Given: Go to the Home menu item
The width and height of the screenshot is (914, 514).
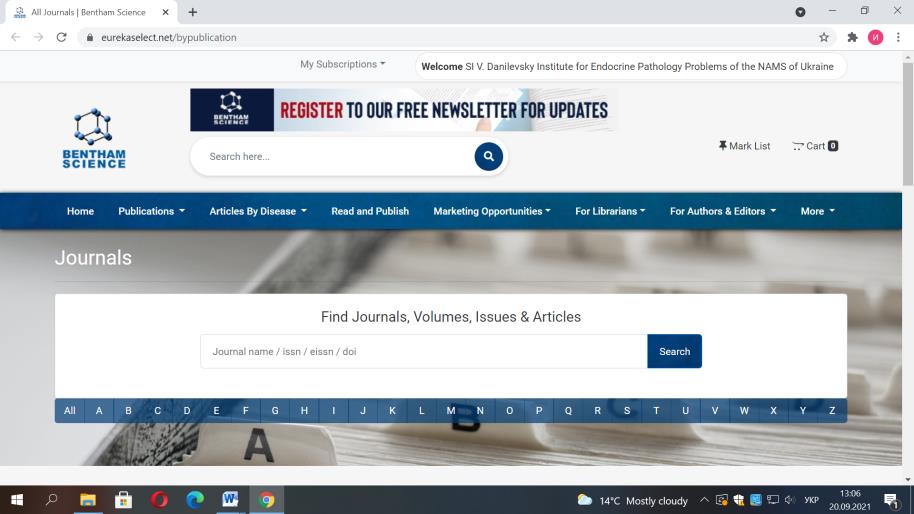Looking at the screenshot, I should tap(80, 211).
